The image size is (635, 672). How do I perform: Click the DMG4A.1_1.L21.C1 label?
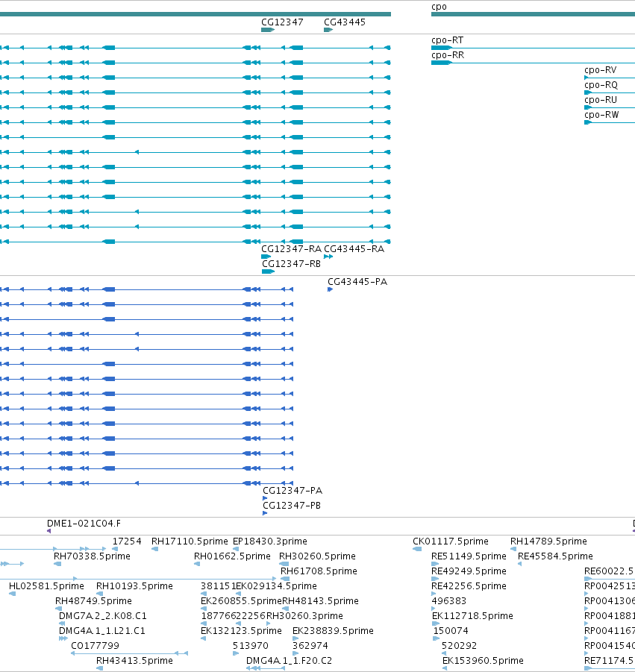[x=102, y=631]
